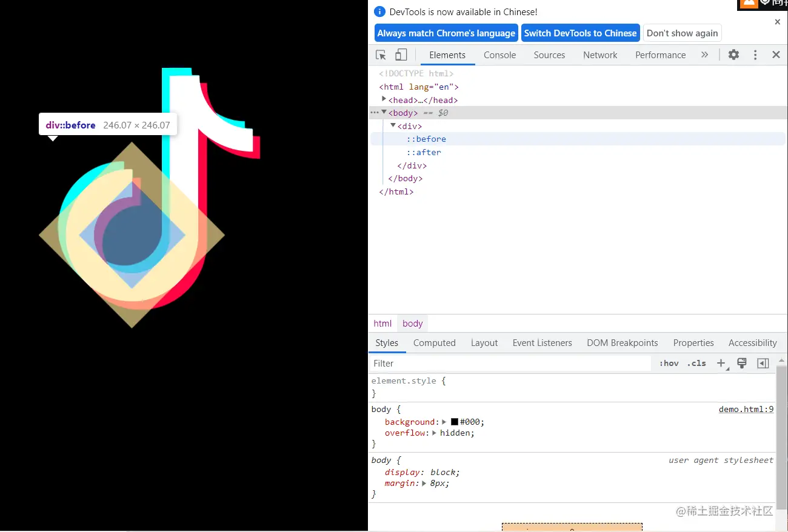This screenshot has height=532, width=788.
Task: Click the body row ellipsis actions
Action: [x=375, y=113]
